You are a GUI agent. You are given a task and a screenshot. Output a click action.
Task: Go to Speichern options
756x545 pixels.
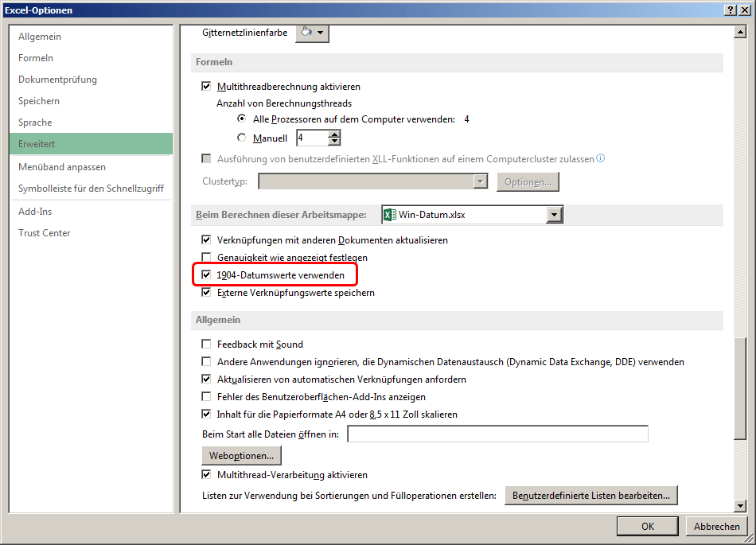tap(92, 101)
